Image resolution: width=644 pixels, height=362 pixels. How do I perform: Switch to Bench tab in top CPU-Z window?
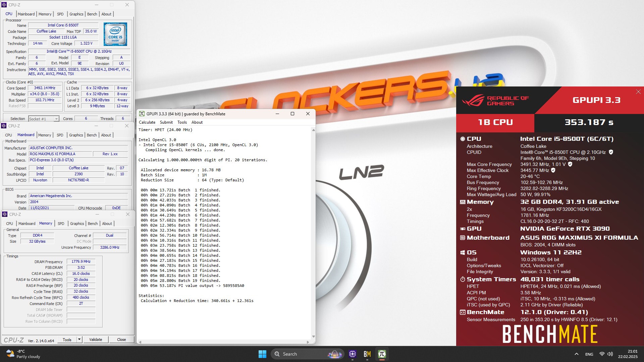(x=92, y=14)
